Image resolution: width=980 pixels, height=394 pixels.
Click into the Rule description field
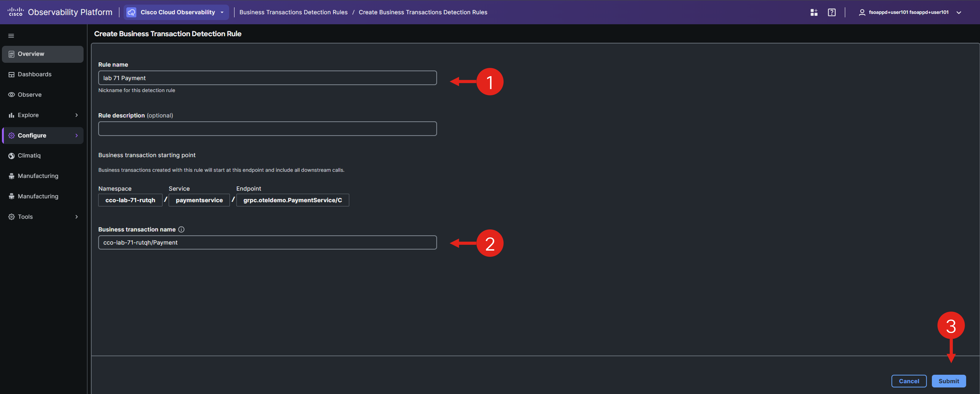click(x=267, y=129)
